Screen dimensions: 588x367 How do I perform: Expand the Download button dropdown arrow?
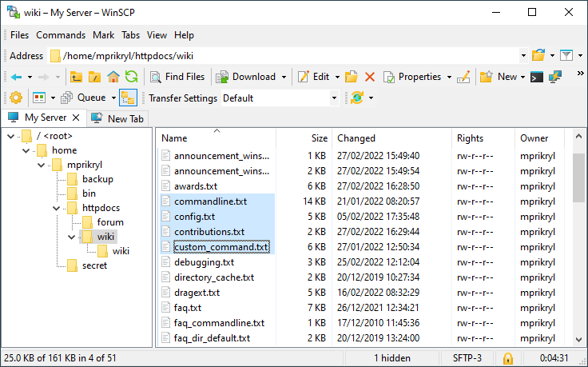tap(284, 78)
